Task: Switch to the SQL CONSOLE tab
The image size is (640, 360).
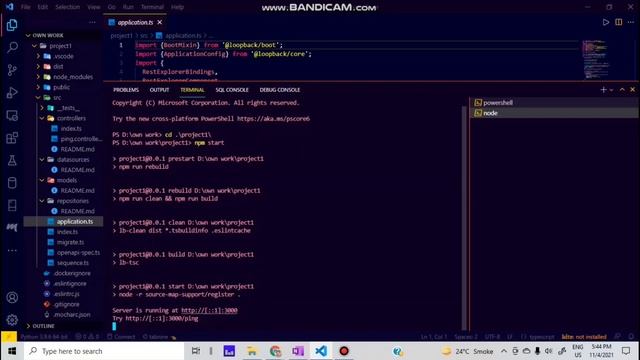Action: (232, 90)
